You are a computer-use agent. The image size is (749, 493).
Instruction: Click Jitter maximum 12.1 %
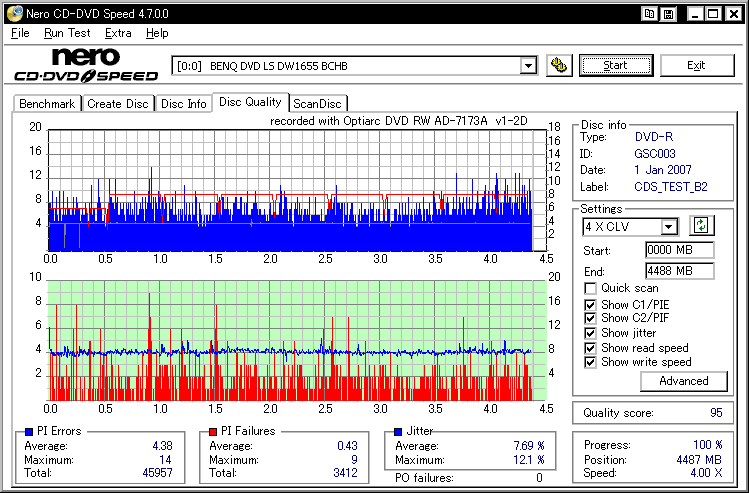point(529,460)
